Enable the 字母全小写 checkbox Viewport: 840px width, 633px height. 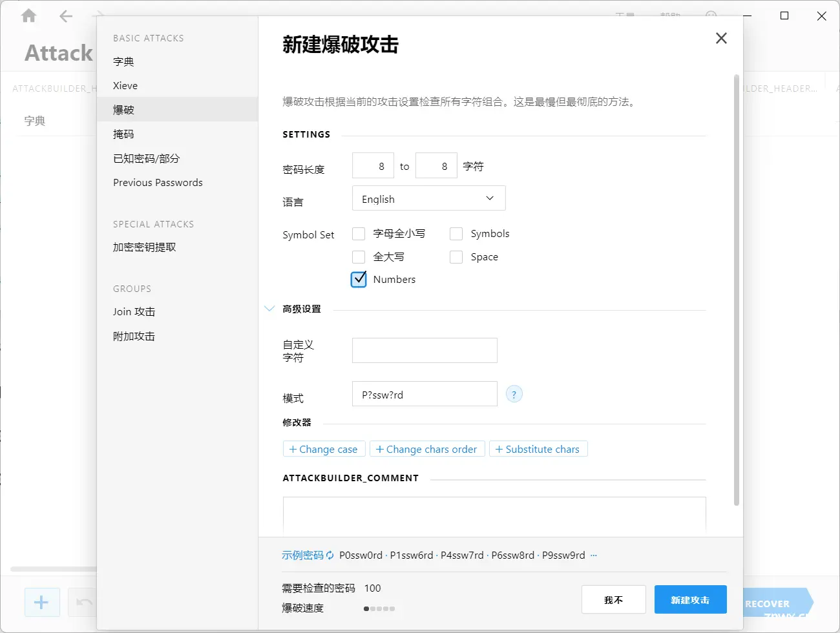point(359,234)
